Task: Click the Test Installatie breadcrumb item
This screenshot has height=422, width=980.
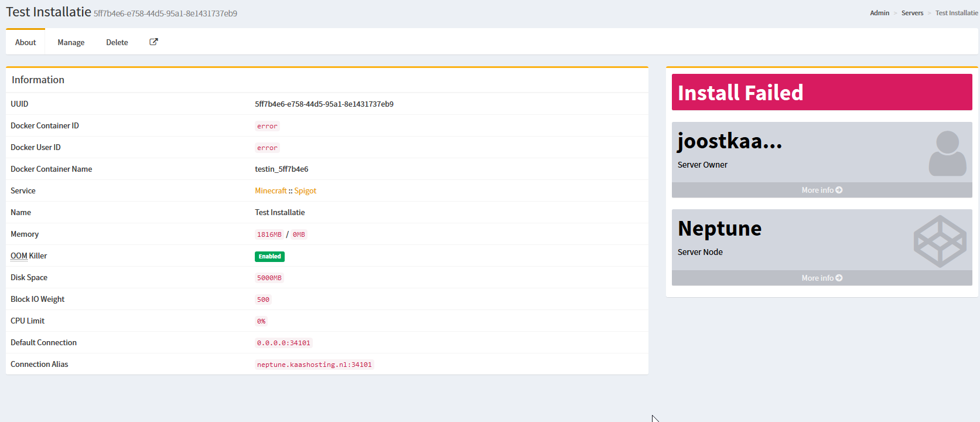Action: pos(956,13)
